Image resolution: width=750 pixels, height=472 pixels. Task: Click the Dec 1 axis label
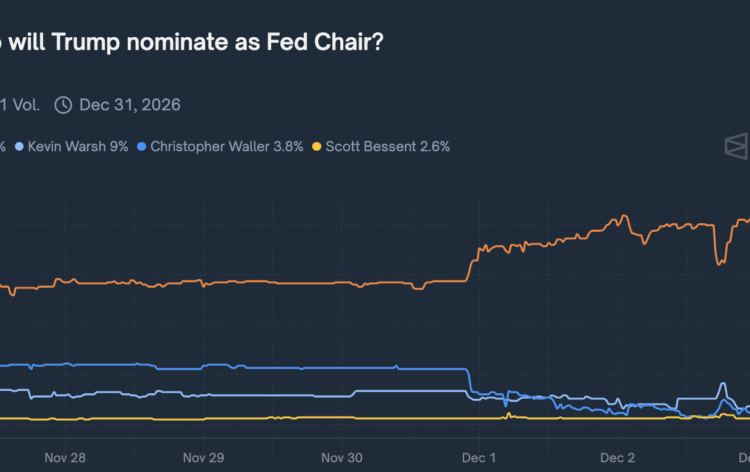[478, 457]
